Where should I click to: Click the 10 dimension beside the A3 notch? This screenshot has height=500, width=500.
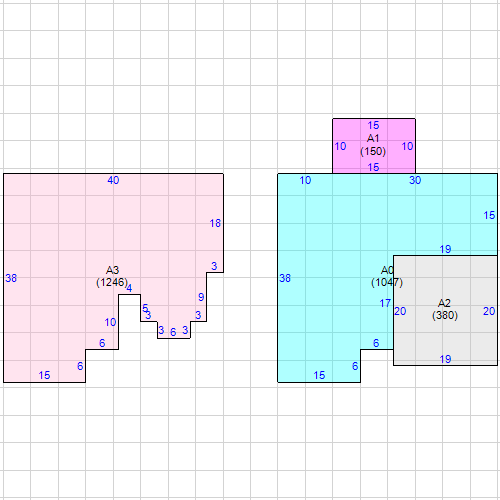point(110,323)
